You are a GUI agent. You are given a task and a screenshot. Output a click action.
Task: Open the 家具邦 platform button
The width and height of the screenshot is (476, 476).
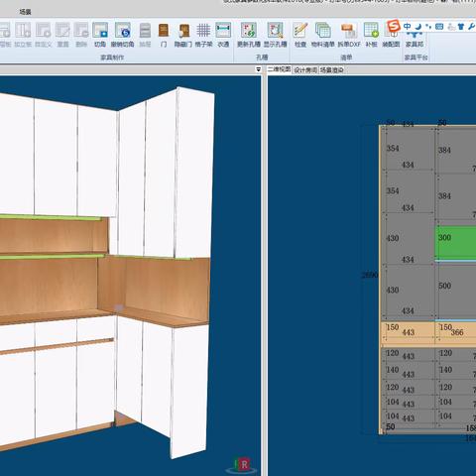[x=415, y=40]
